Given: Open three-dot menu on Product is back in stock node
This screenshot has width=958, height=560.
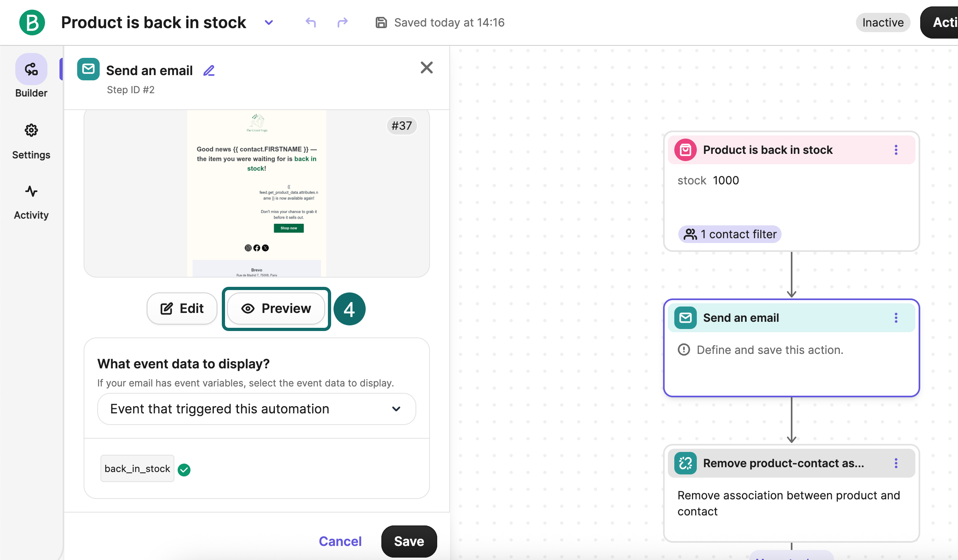Looking at the screenshot, I should (x=896, y=150).
